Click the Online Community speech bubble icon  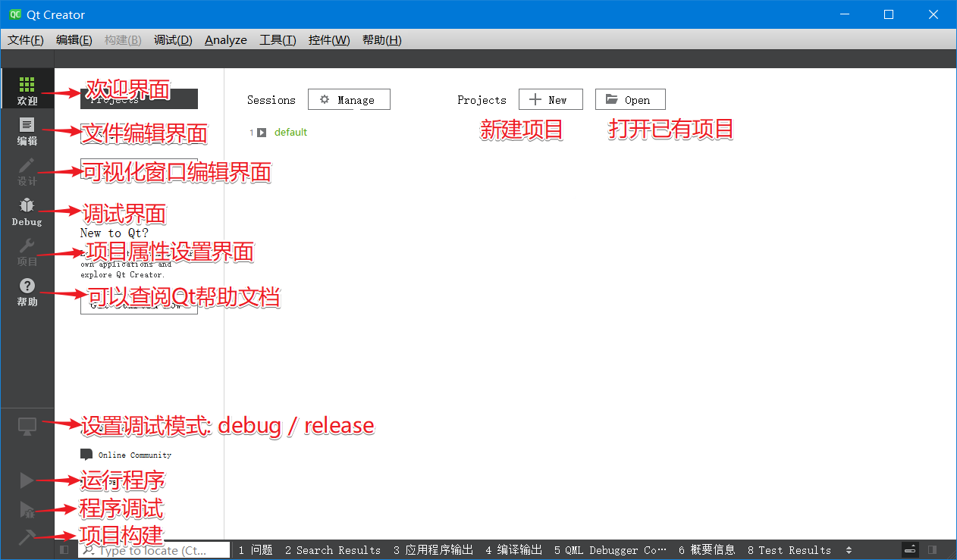pyautogui.click(x=86, y=455)
